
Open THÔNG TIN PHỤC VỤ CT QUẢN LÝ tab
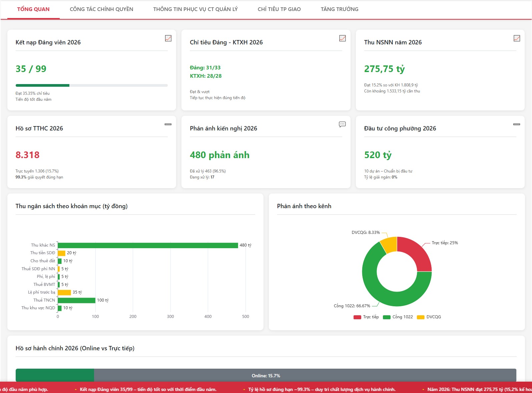195,9
